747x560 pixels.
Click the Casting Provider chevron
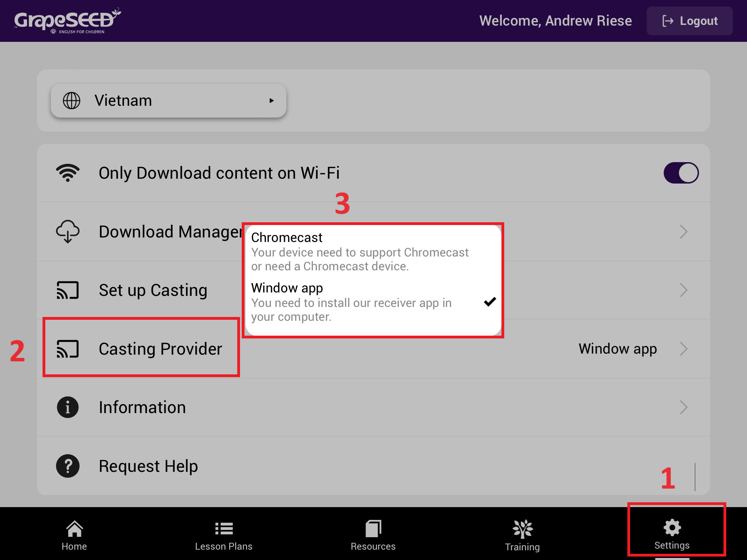tap(683, 348)
